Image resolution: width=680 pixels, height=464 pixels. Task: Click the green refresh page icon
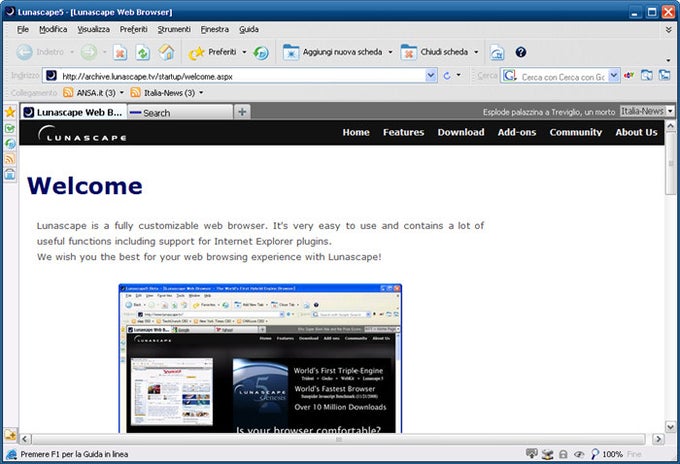point(143,52)
